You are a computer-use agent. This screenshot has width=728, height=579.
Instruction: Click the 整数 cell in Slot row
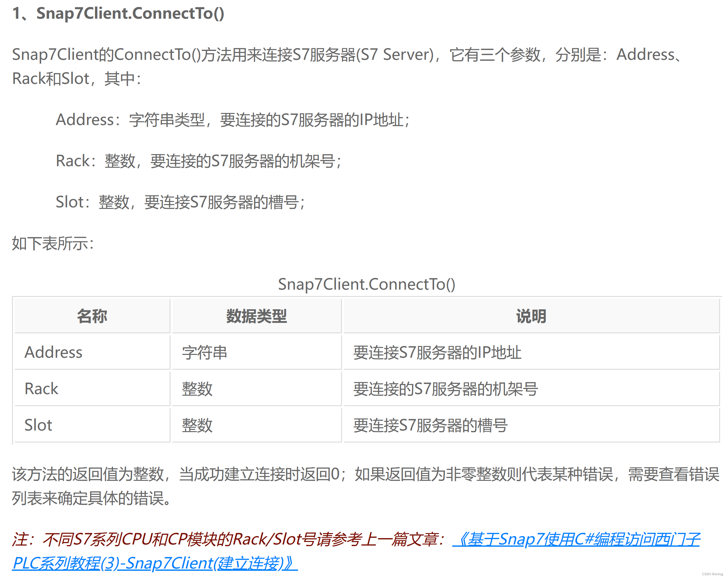[x=197, y=425]
